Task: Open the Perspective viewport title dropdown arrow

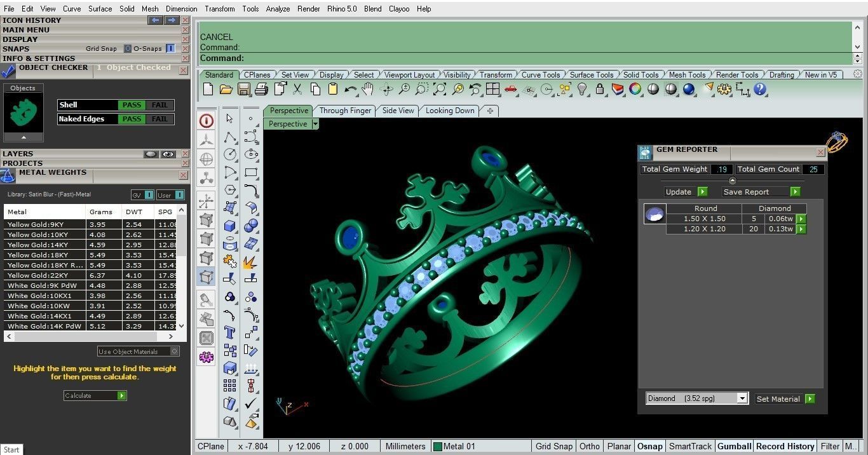Action: point(315,124)
